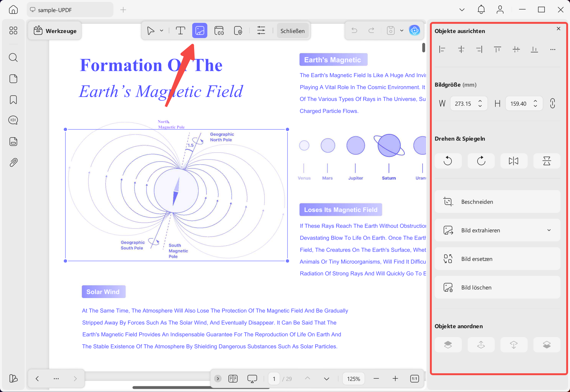Click the Beschneiden crop button
The width and height of the screenshot is (570, 392).
tap(497, 202)
